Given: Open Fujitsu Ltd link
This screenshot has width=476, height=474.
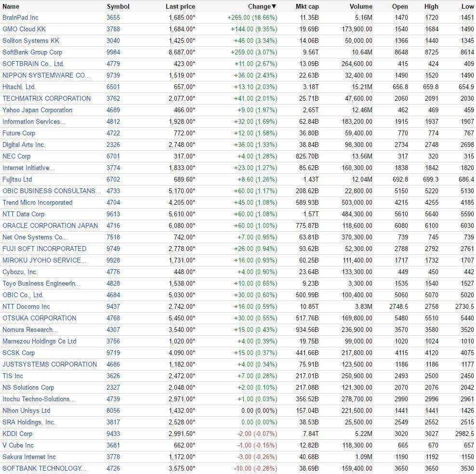Looking at the screenshot, I should pyautogui.click(x=17, y=179).
